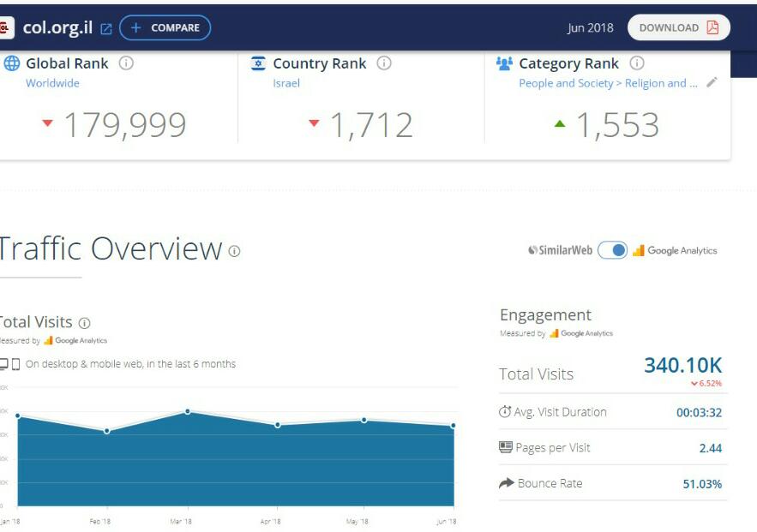
Task: Download the report as PDF
Action: point(678,27)
